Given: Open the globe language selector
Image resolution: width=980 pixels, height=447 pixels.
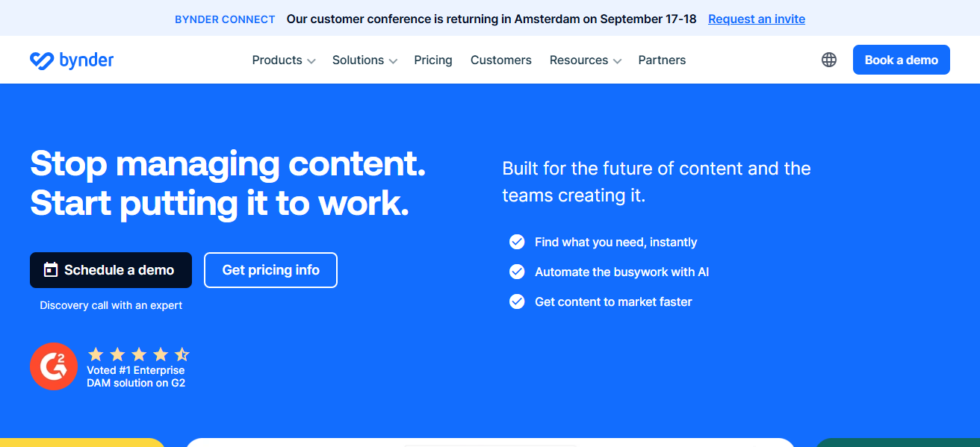Looking at the screenshot, I should tap(829, 60).
